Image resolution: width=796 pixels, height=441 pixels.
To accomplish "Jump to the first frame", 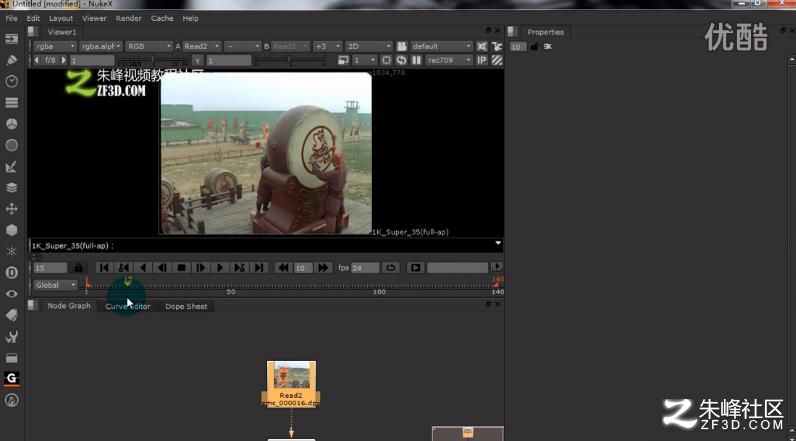I will (x=104, y=267).
